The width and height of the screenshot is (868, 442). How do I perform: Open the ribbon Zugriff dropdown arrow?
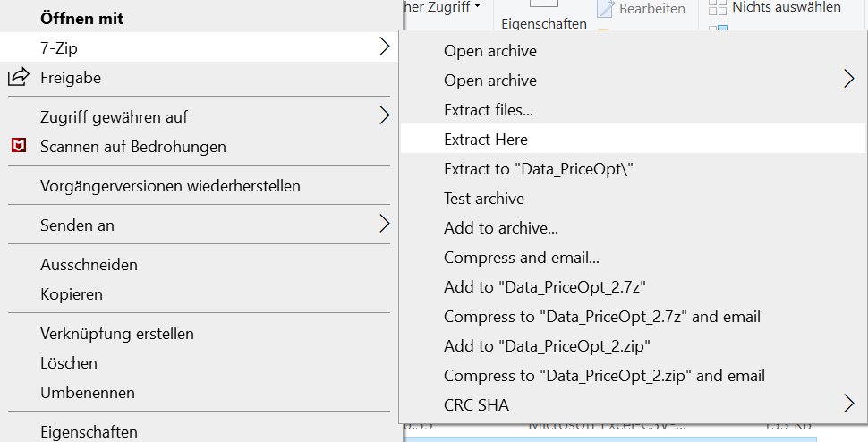point(478,7)
